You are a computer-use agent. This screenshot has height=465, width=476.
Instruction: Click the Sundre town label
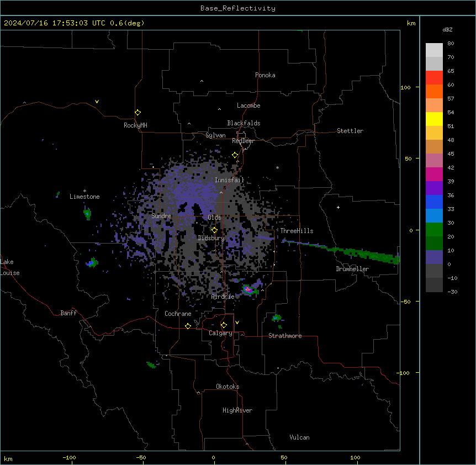pos(161,216)
